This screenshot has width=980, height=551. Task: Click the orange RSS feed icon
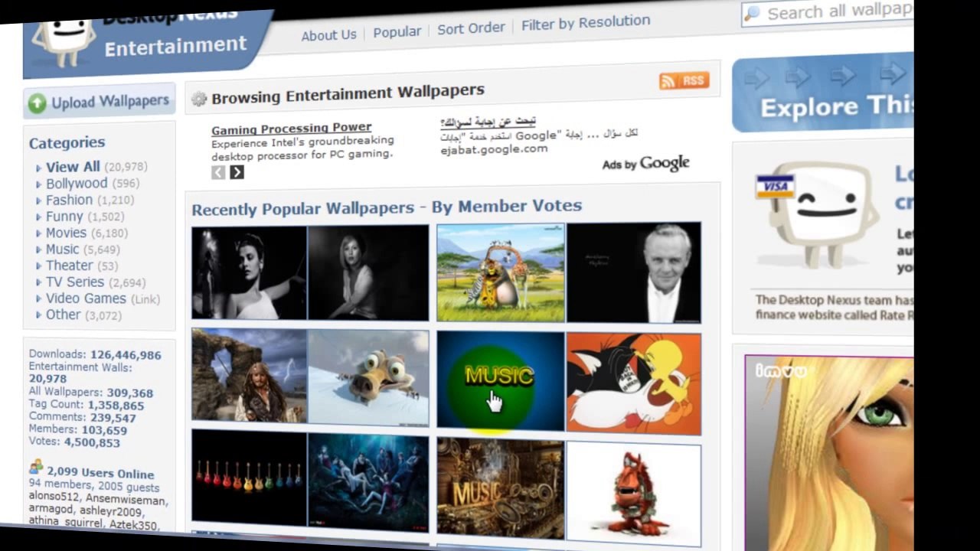tap(684, 80)
